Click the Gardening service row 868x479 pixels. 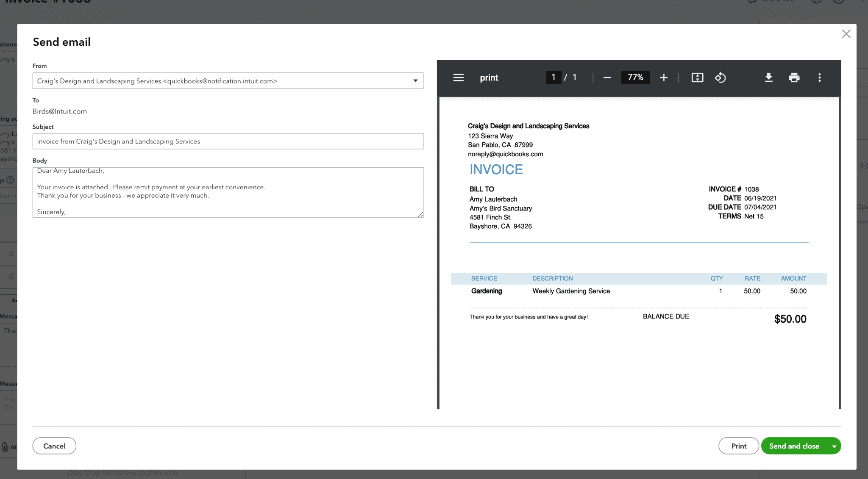coord(639,291)
